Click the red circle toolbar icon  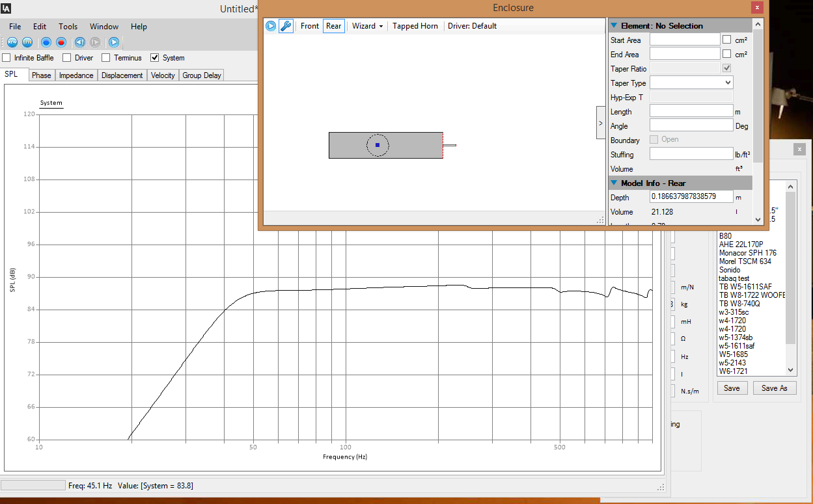point(61,42)
